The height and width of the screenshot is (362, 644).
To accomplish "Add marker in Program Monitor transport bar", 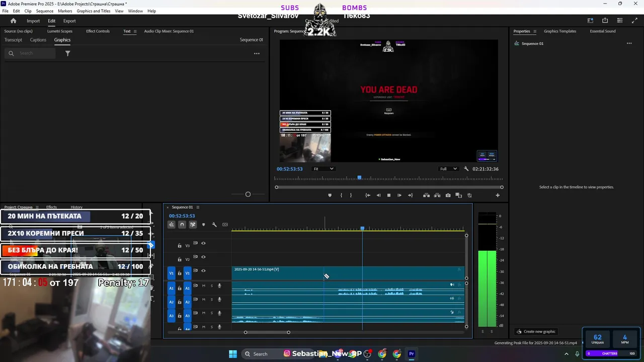I will (330, 195).
